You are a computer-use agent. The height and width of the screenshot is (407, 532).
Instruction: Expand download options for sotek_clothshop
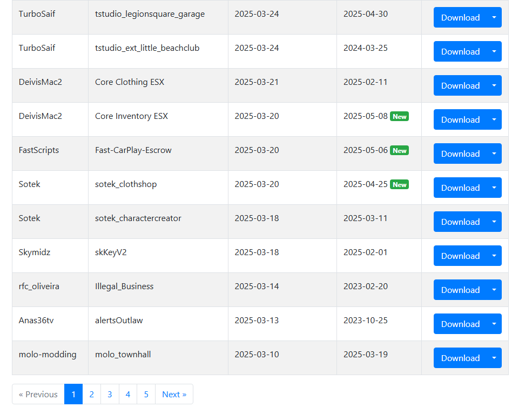pos(494,188)
